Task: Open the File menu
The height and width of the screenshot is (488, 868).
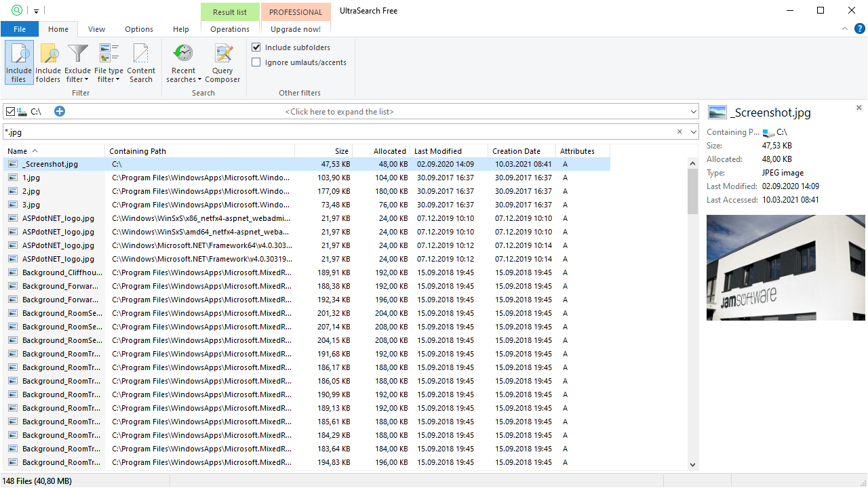Action: pos(20,29)
